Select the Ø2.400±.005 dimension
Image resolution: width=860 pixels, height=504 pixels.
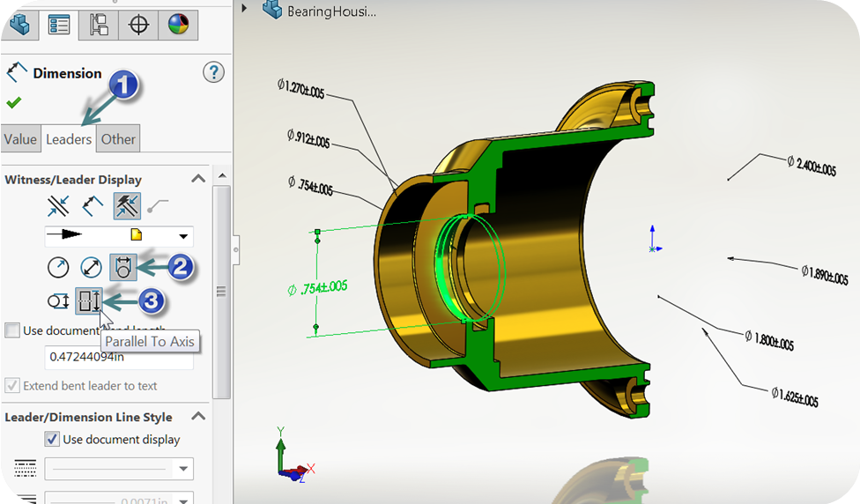pos(812,166)
